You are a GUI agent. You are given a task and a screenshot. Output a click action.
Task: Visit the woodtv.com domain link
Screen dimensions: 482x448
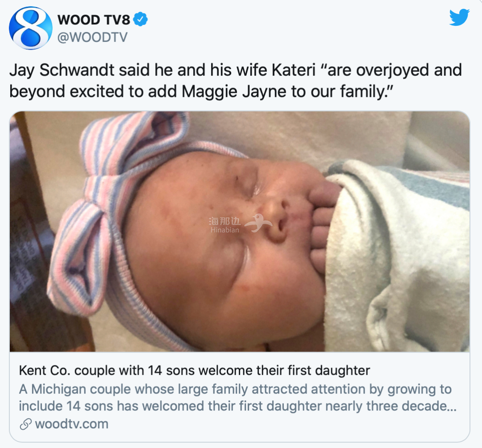coord(71,424)
